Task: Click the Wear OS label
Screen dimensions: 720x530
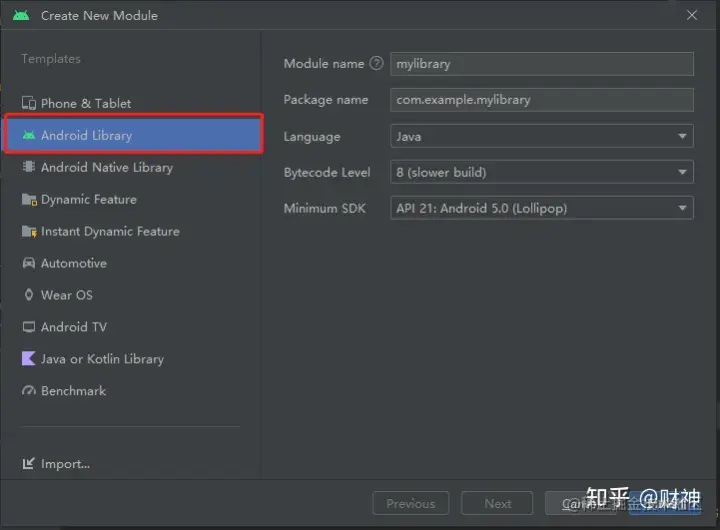Action: click(x=67, y=295)
